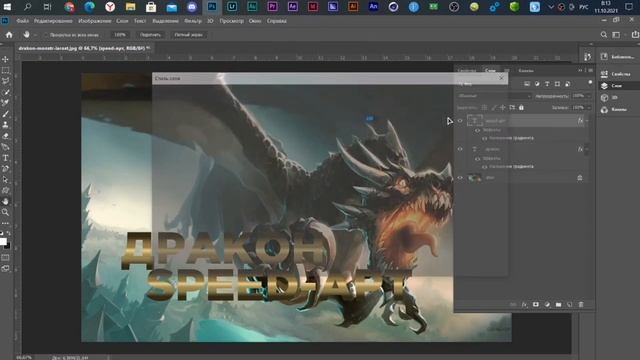
Task: Select the Zoom tool in left toolbar
Action: 5,212
